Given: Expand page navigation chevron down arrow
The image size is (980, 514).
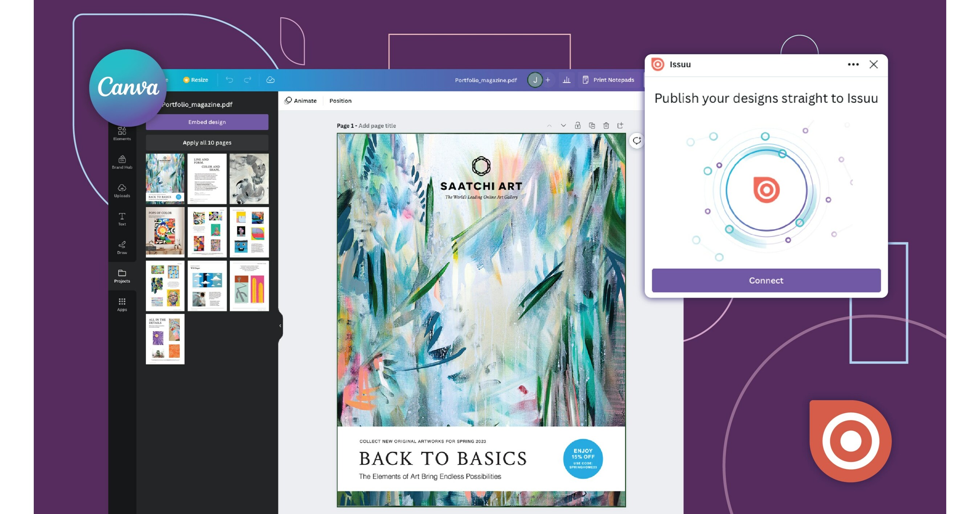Looking at the screenshot, I should pyautogui.click(x=562, y=125).
